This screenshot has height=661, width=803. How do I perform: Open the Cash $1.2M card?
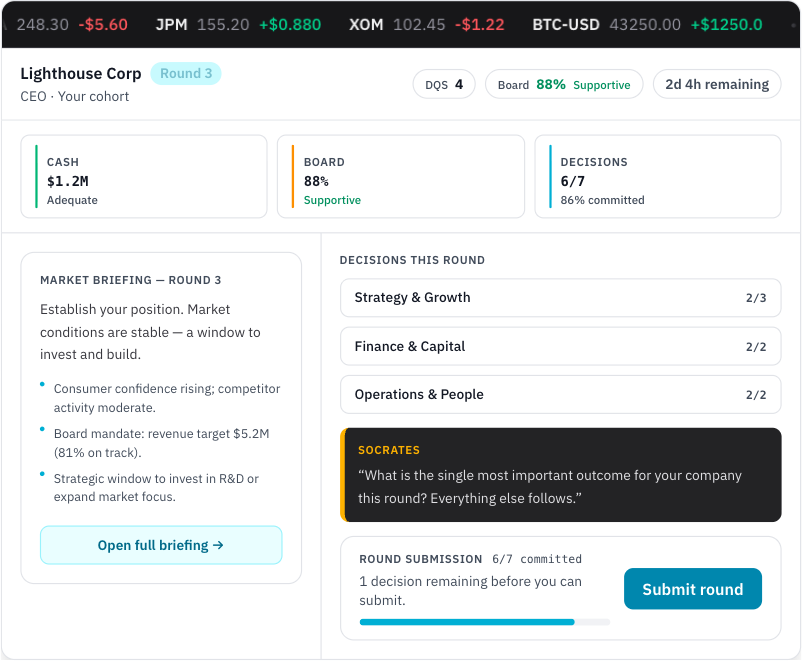tap(144, 177)
